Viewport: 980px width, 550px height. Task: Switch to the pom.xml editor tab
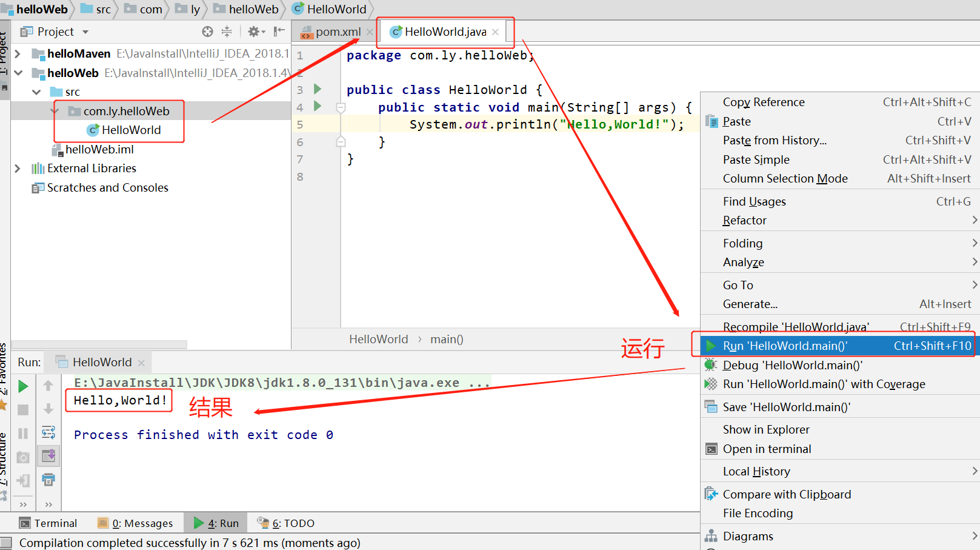(x=338, y=32)
